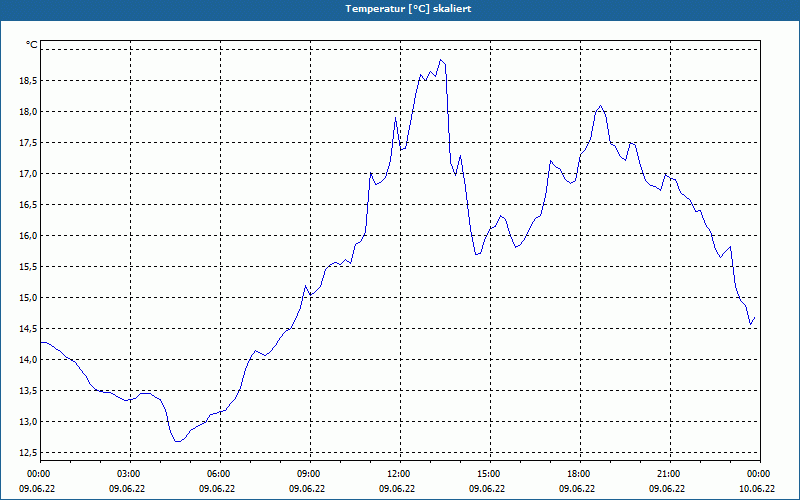Click the 09.06.22 date under 18:00

coord(577,489)
